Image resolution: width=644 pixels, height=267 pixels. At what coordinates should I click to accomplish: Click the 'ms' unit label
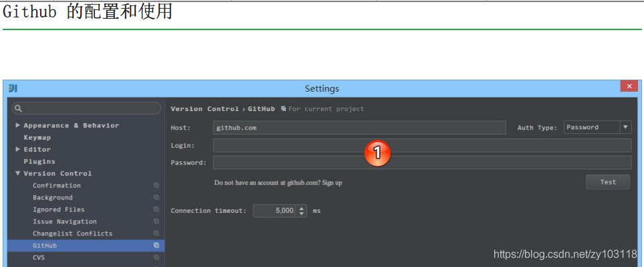317,211
